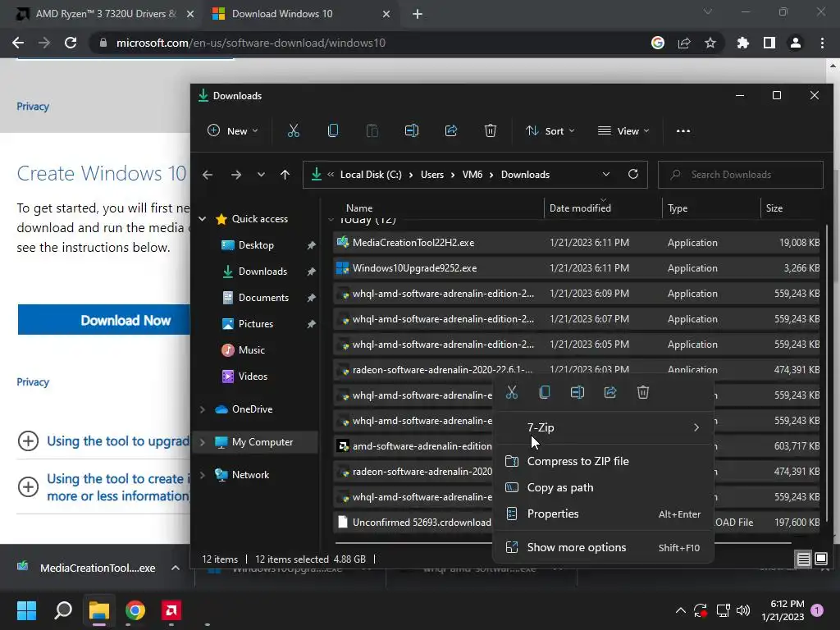Open AMD Software from the taskbar
This screenshot has height=630, width=840.
pos(171,610)
